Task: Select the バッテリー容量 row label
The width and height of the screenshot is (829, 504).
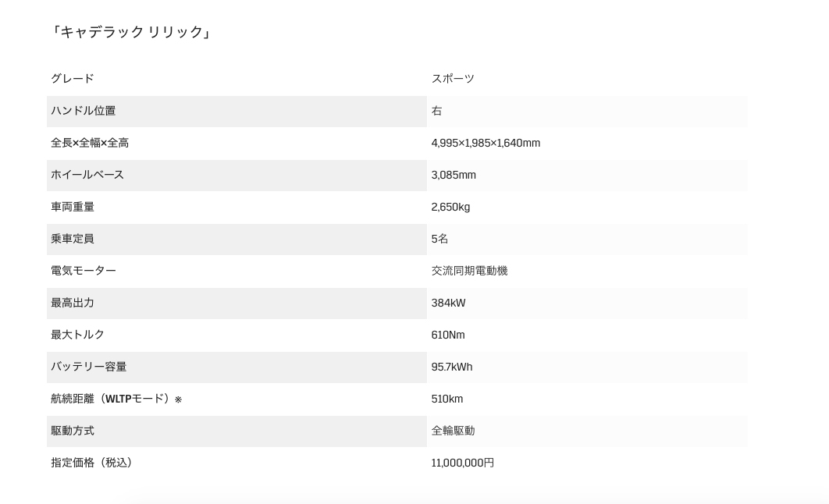Action: [x=89, y=367]
